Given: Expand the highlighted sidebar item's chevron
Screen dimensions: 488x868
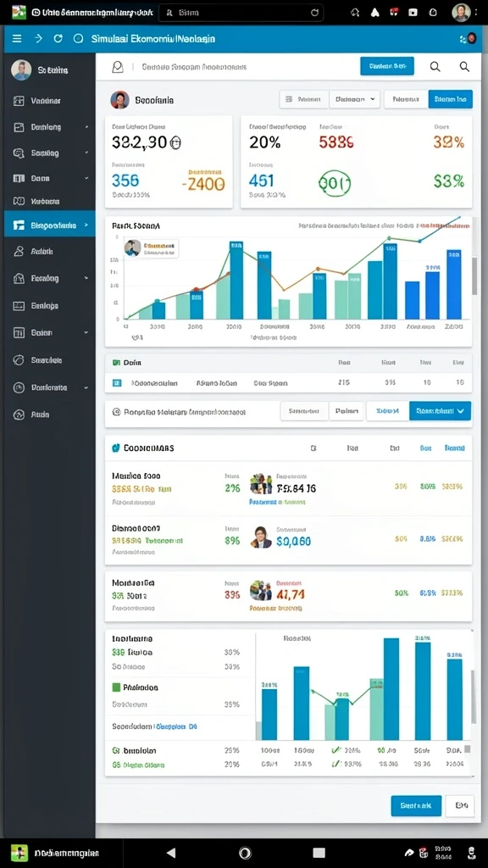Looking at the screenshot, I should click(x=86, y=225).
